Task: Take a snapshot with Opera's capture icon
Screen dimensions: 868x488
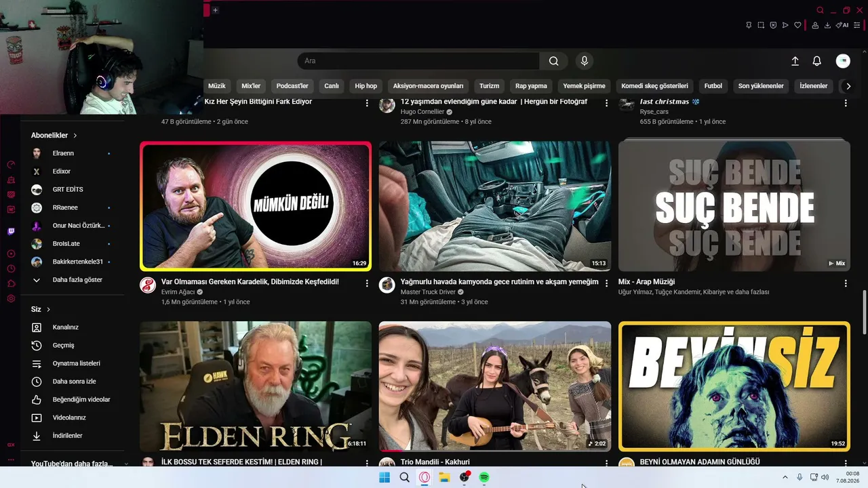Action: 761,25
